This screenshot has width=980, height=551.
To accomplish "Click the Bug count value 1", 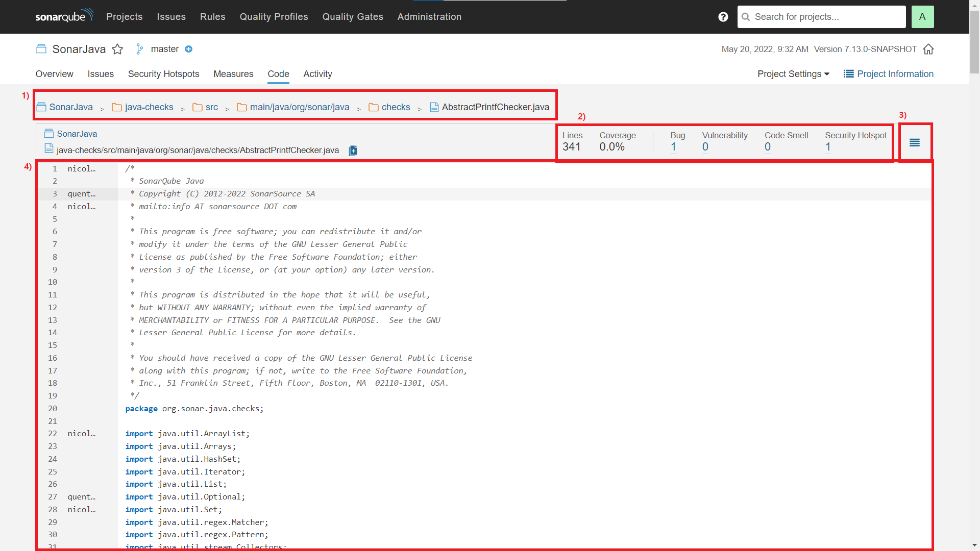I will click(x=673, y=147).
